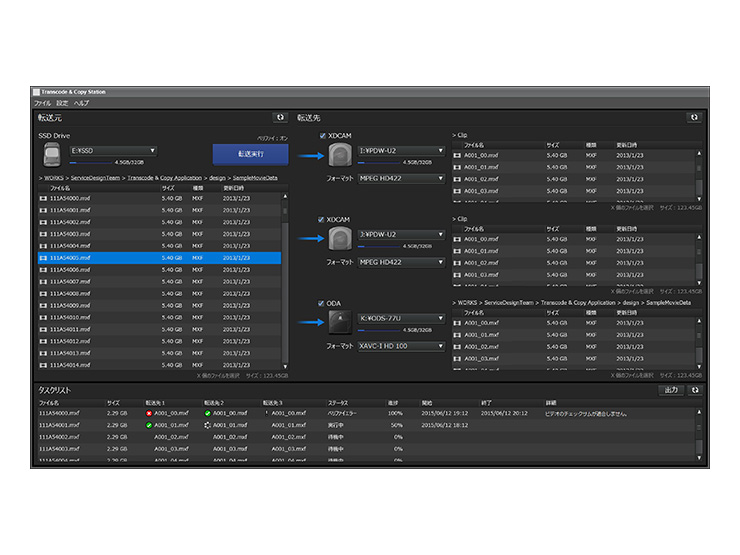Click the destination panel refresh icon
Viewport: 740px width, 555px height.
pos(694,117)
